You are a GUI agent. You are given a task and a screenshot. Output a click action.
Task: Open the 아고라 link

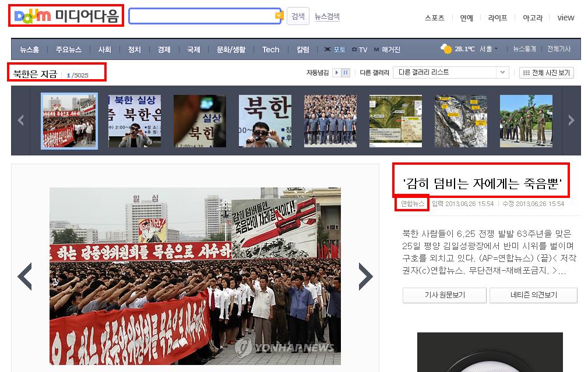533,17
